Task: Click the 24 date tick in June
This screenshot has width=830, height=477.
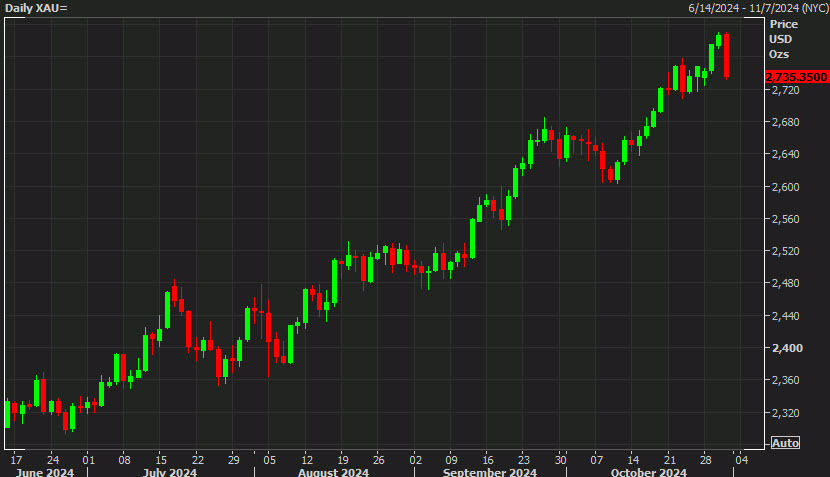Action: [x=53, y=460]
